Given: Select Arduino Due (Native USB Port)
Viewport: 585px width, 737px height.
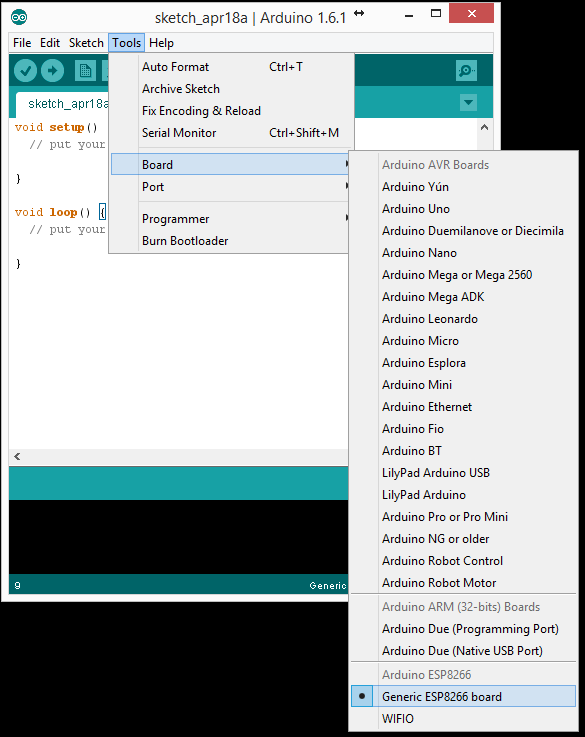Looking at the screenshot, I should [463, 651].
